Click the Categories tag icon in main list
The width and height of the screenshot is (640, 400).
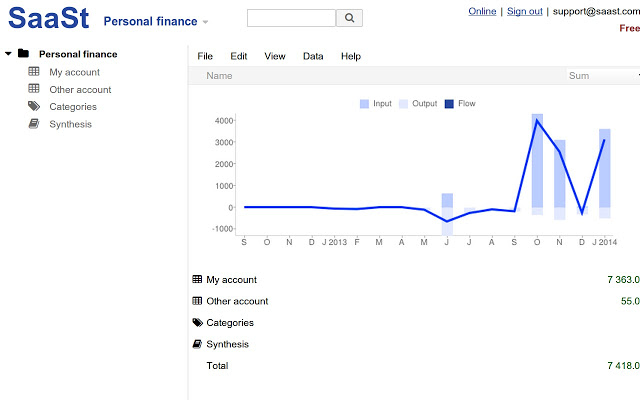click(x=198, y=322)
